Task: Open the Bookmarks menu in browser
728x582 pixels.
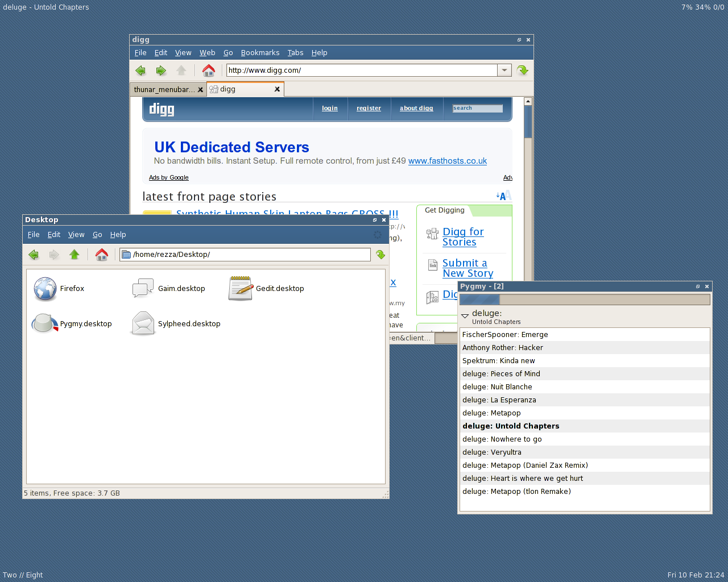Action: coord(260,53)
